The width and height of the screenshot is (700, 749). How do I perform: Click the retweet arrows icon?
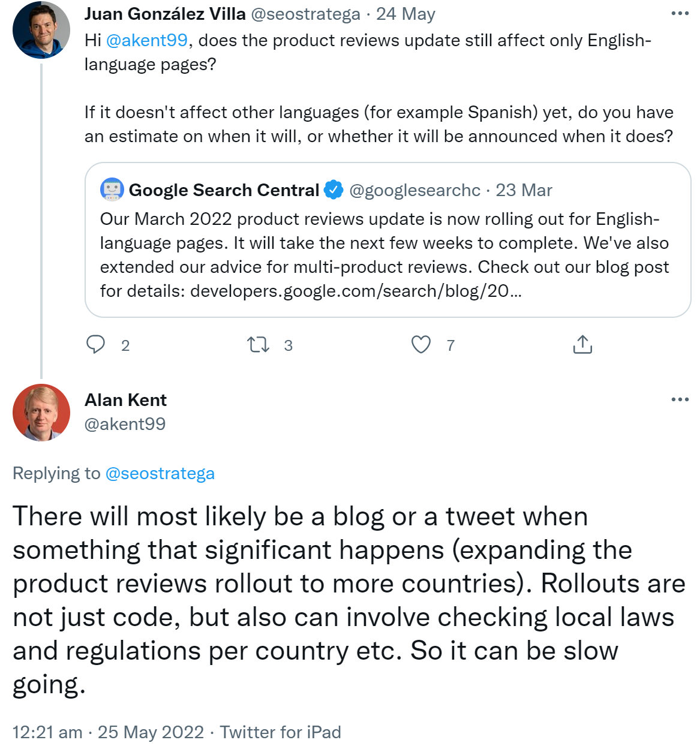[258, 345]
